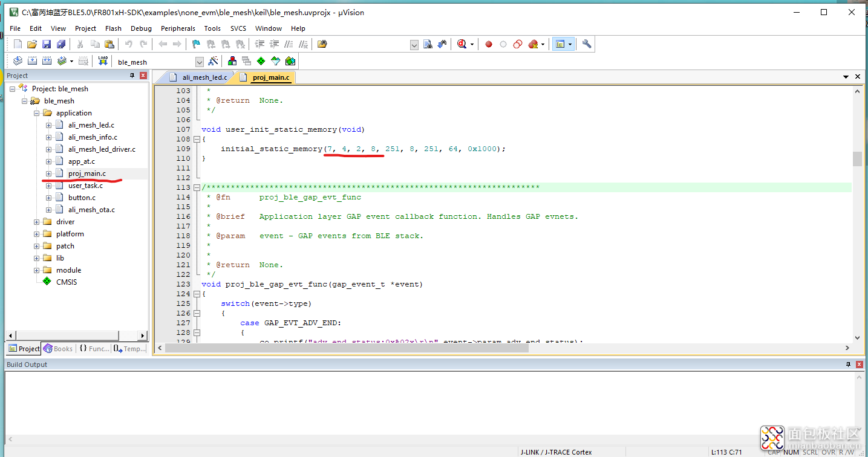Open the Project menu
This screenshot has width=868, height=457.
[x=85, y=28]
